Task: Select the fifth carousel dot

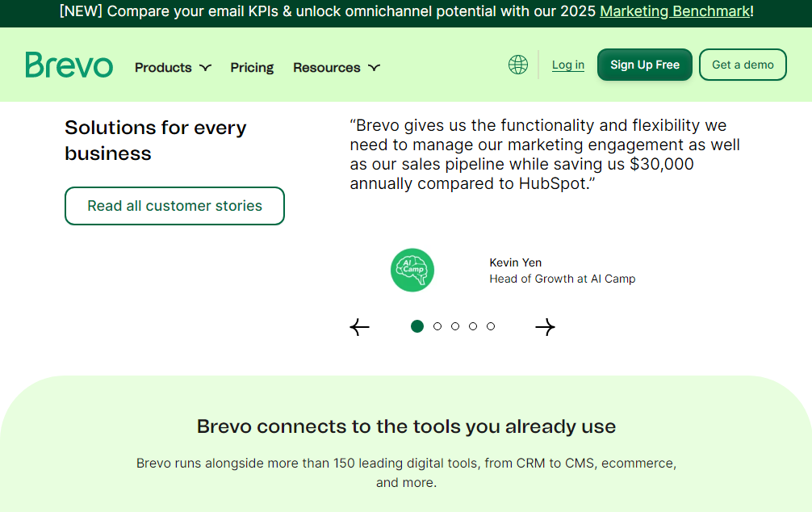Action: 491,326
